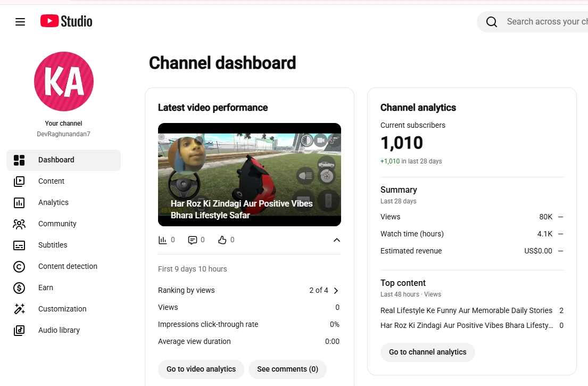Click the Customization magic wand icon
The width and height of the screenshot is (588, 386).
point(19,309)
